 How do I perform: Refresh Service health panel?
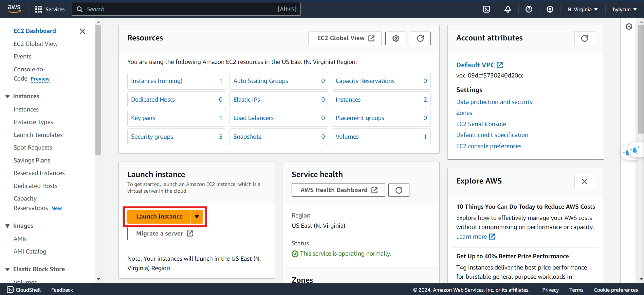click(x=399, y=190)
